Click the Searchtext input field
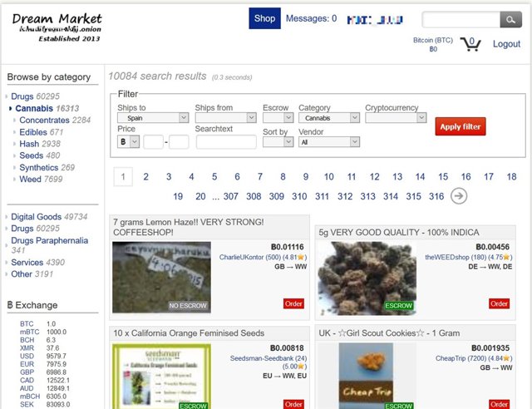The width and height of the screenshot is (532, 409). pos(225,142)
